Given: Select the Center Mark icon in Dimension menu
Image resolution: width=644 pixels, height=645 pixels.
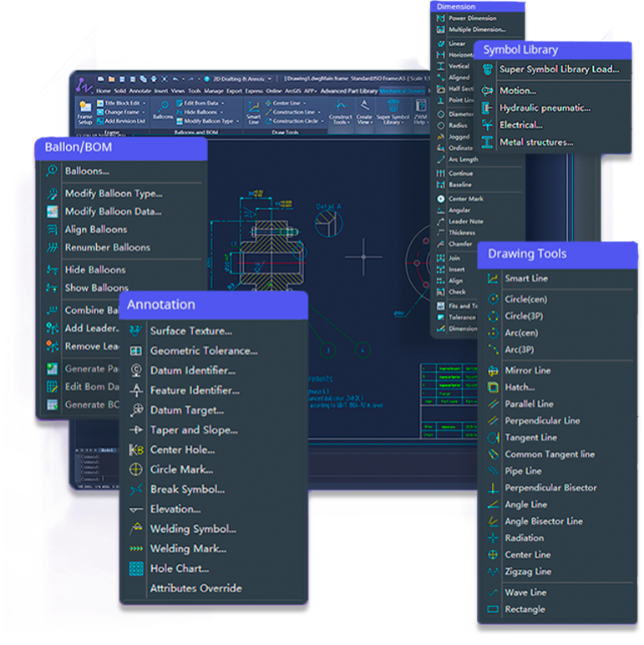Looking at the screenshot, I should click(440, 199).
